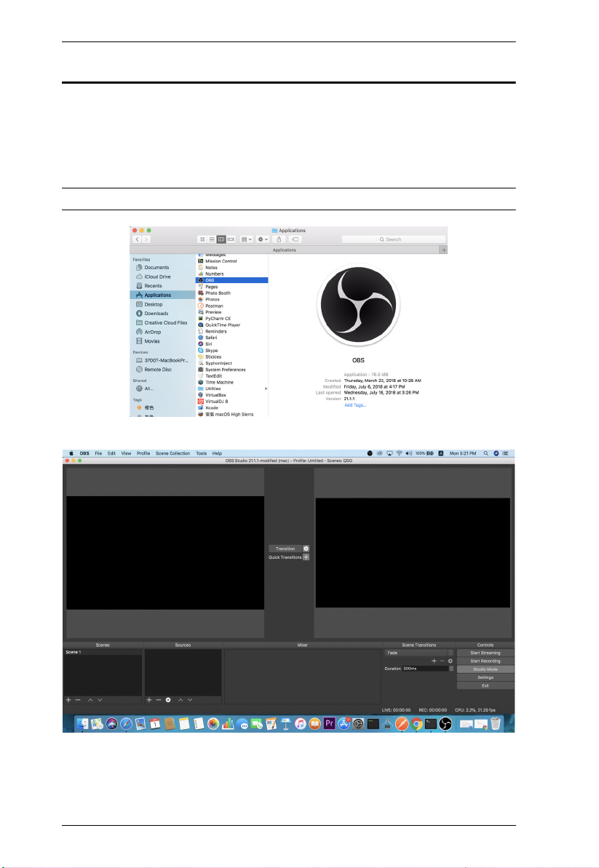Add a Quick Transition with the plus button
This screenshot has width=599, height=868.
(306, 557)
